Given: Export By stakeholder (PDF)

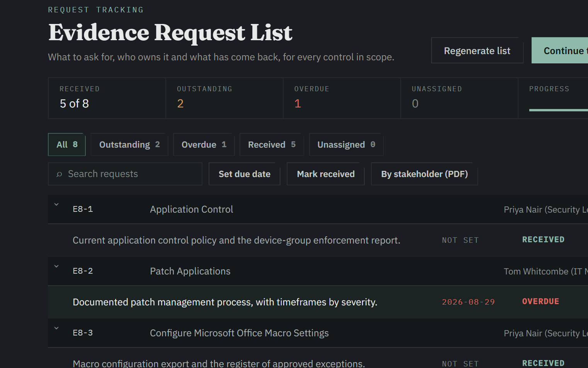Looking at the screenshot, I should (x=424, y=174).
